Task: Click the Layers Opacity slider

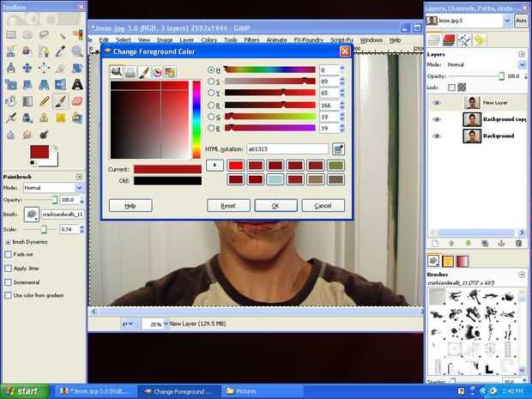Action: 477,76
